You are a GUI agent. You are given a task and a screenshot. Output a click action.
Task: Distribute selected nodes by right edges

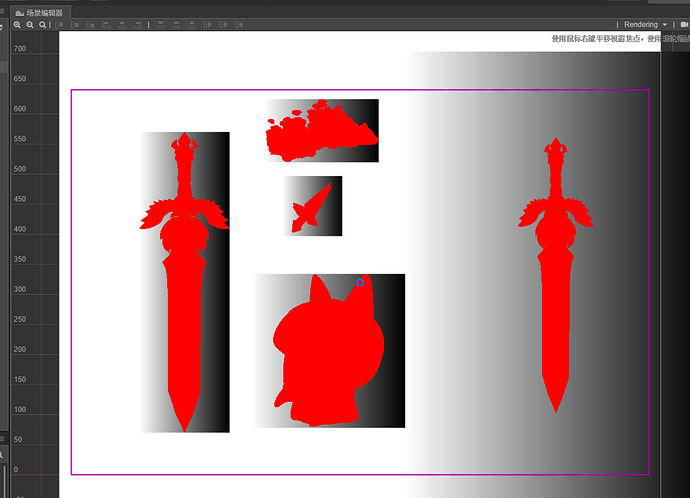coord(239,25)
